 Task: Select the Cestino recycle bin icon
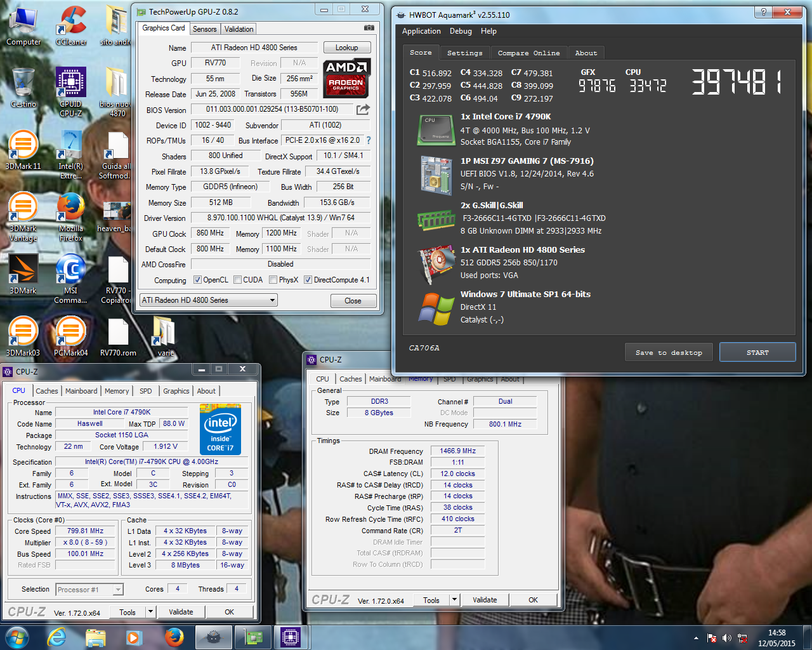23,88
